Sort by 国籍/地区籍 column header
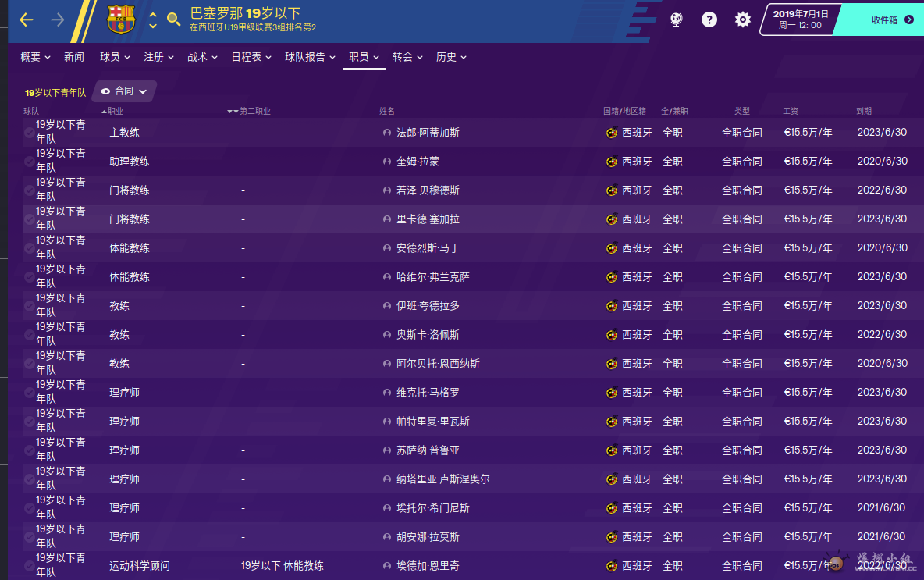924x580 pixels. coord(624,111)
